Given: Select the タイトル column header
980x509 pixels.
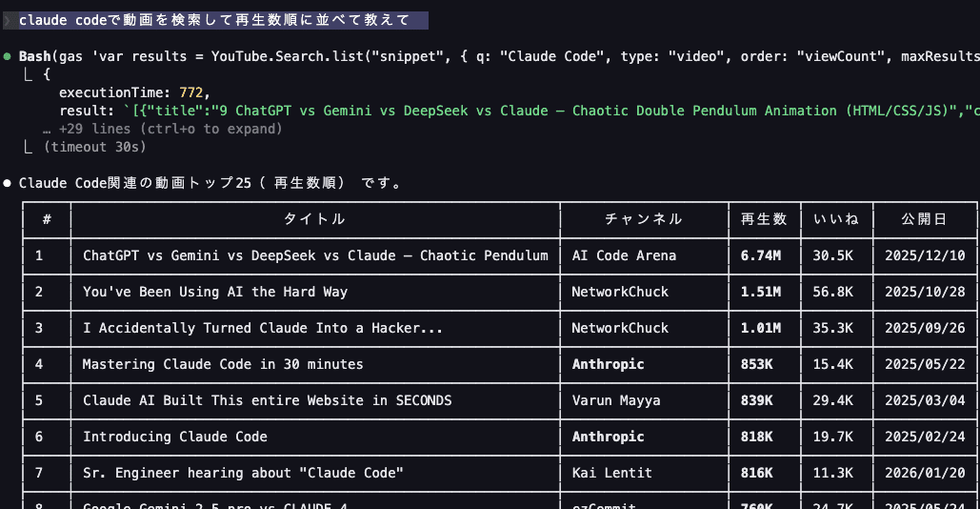Looking at the screenshot, I should tap(314, 219).
